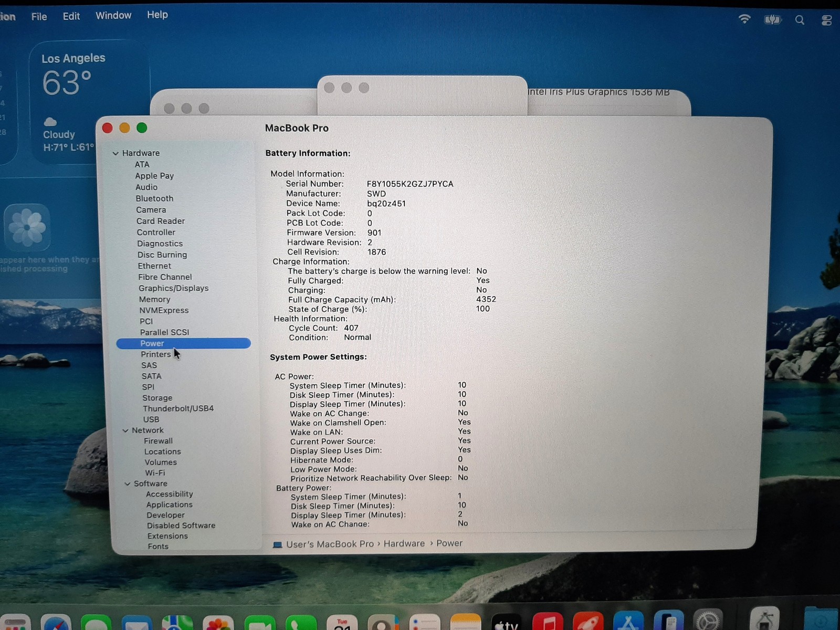Select Memory in the sidebar

(x=155, y=299)
